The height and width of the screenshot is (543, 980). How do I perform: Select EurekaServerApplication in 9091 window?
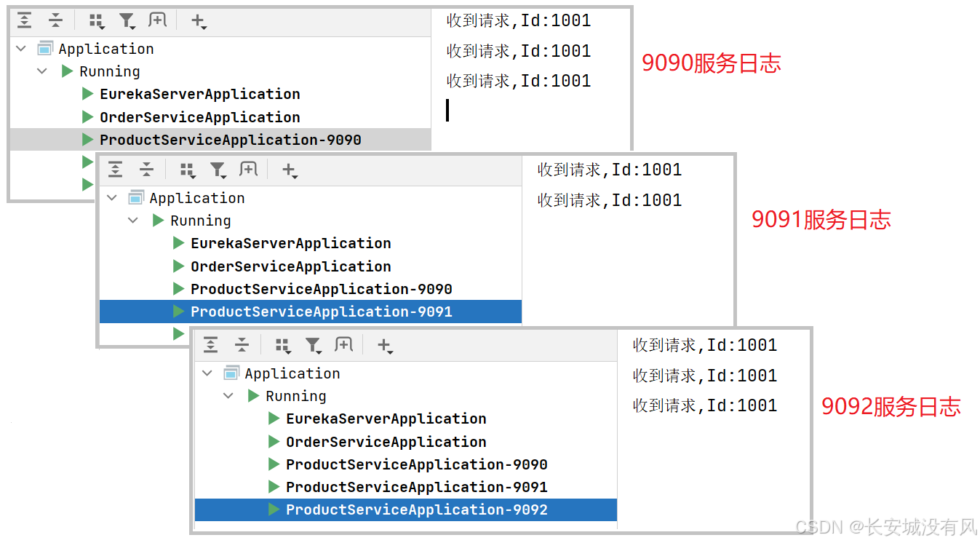311,243
